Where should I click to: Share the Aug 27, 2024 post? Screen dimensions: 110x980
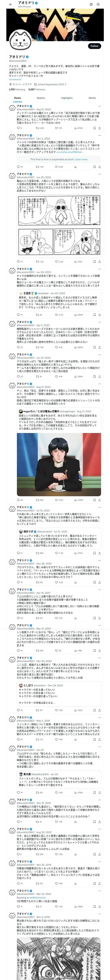[100, 128]
